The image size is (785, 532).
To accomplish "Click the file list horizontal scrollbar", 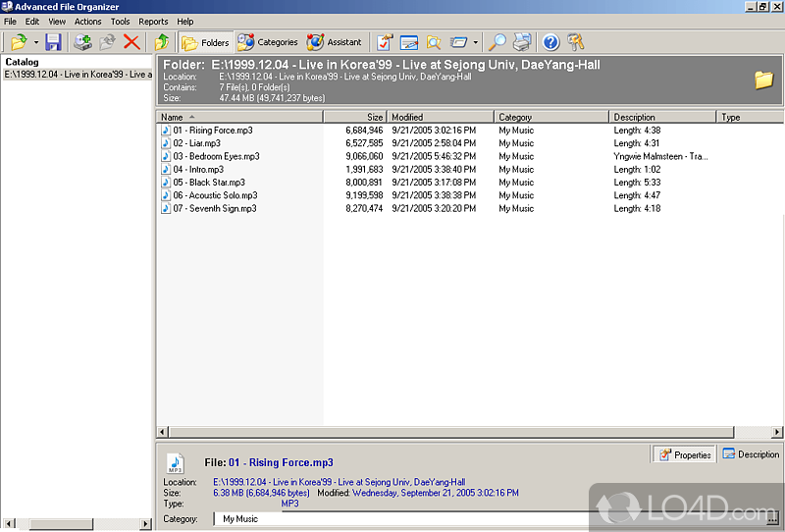I will (451, 432).
